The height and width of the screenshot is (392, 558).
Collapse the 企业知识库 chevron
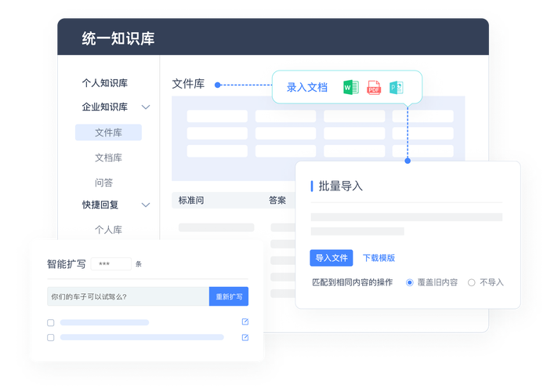pyautogui.click(x=146, y=107)
